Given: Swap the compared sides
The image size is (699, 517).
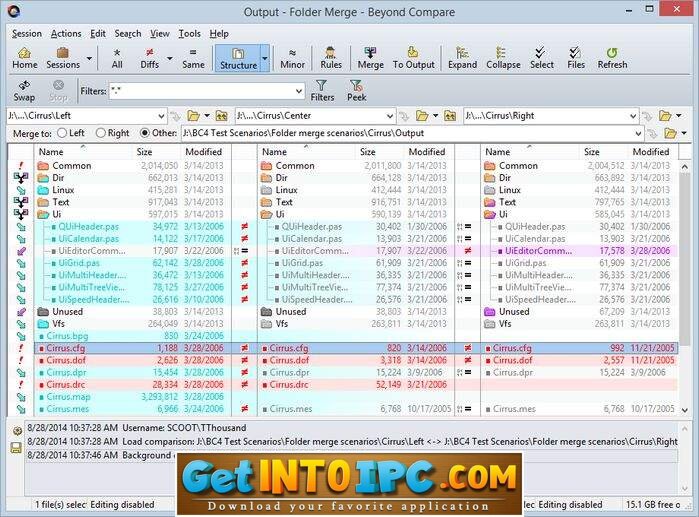Looking at the screenshot, I should point(24,90).
